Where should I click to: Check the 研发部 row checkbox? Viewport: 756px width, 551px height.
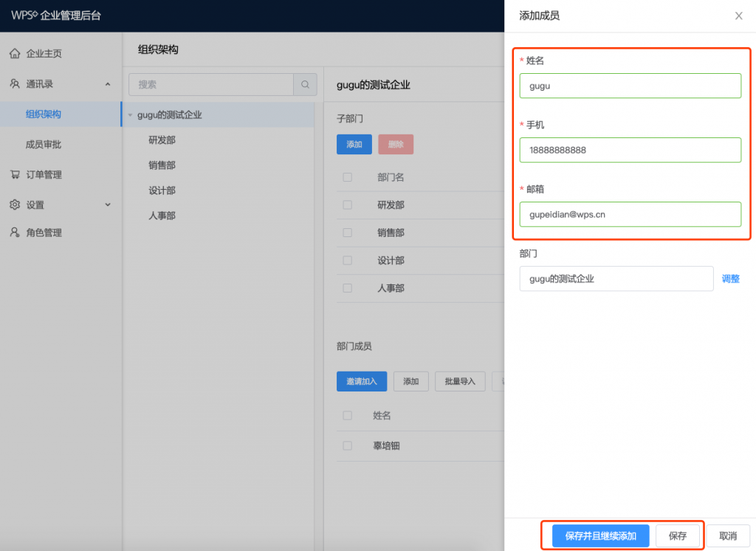tap(347, 205)
